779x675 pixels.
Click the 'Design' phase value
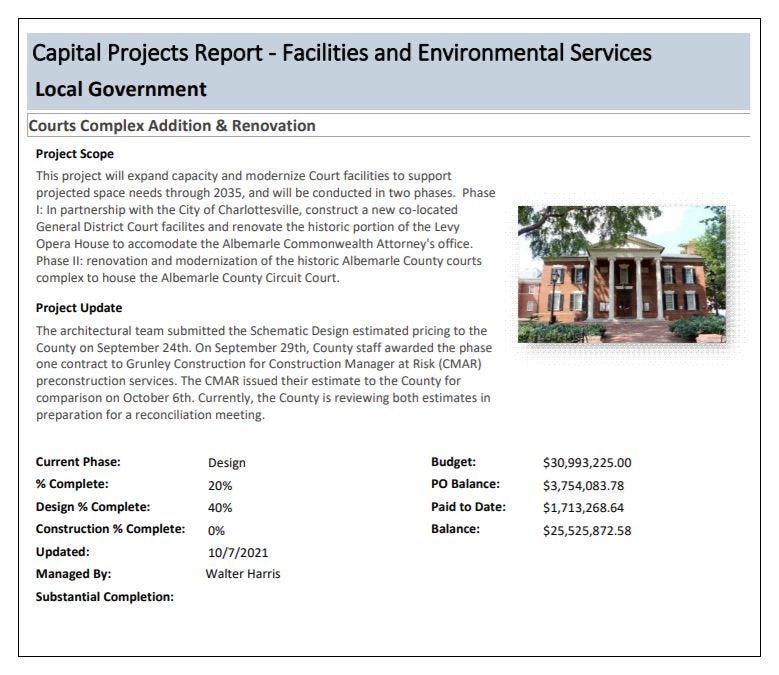tap(227, 463)
